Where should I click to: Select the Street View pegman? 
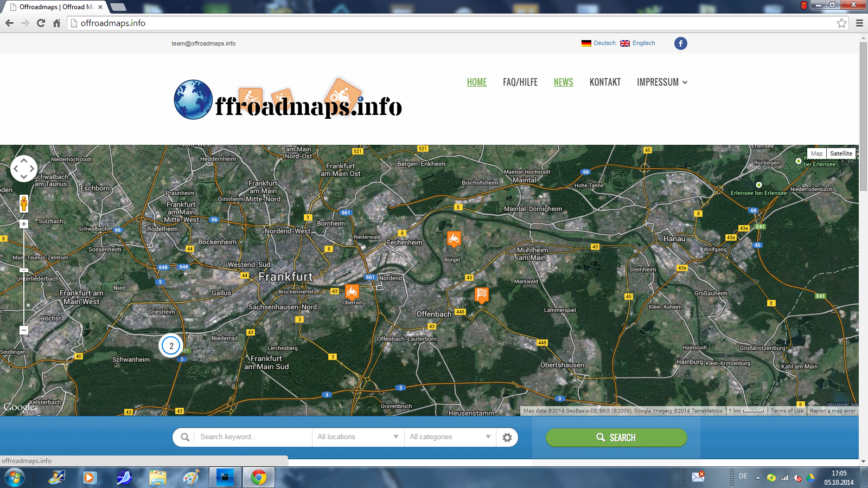(24, 204)
